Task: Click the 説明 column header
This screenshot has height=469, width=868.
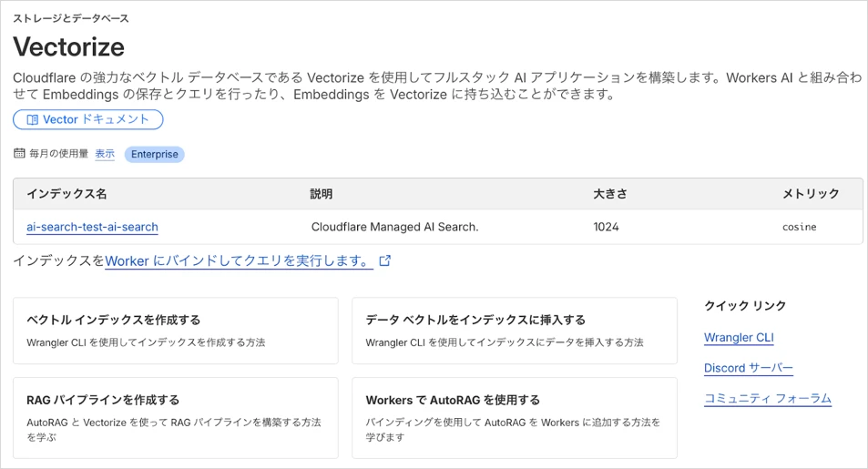Action: click(321, 194)
